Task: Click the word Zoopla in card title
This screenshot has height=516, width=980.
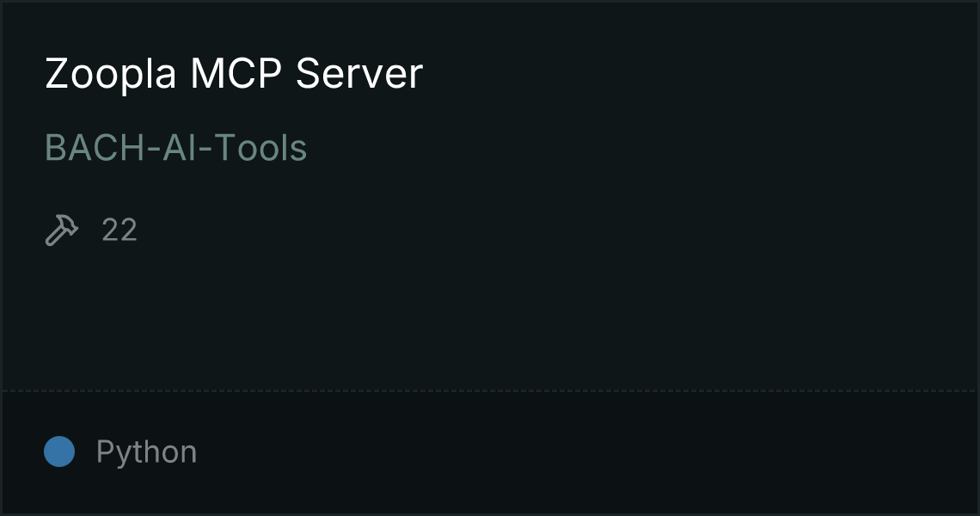Action: point(111,73)
